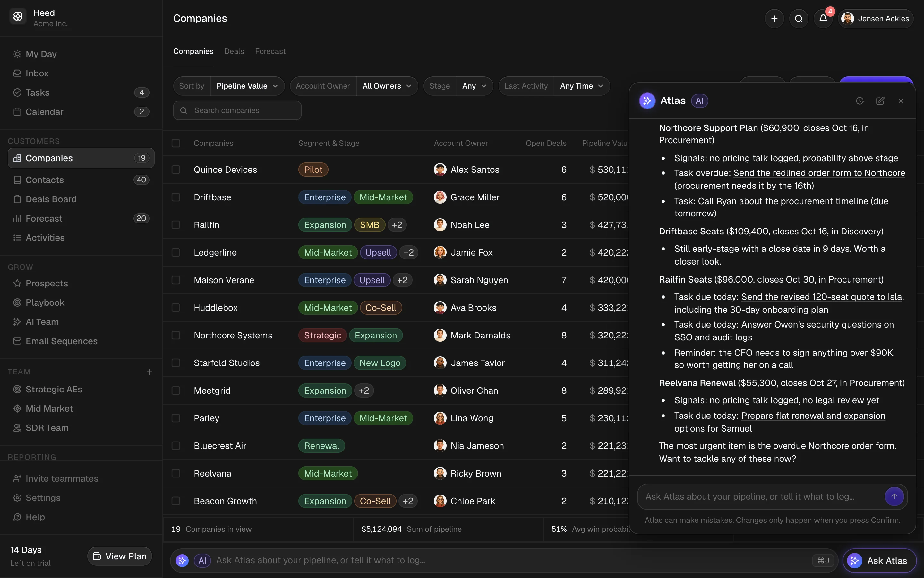Open SDR Team in sidebar
Image resolution: width=924 pixels, height=578 pixels.
(81, 428)
